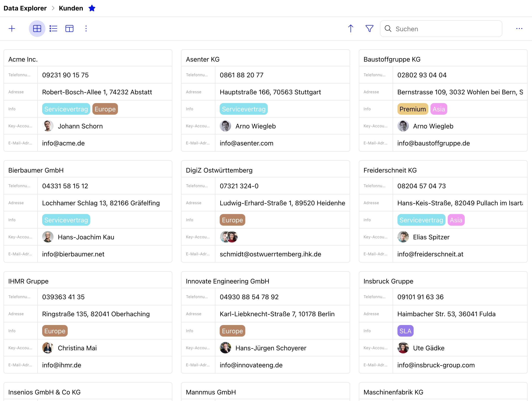This screenshot has width=532, height=401.
Task: Click Christina Mai's avatar
Action: (x=48, y=347)
